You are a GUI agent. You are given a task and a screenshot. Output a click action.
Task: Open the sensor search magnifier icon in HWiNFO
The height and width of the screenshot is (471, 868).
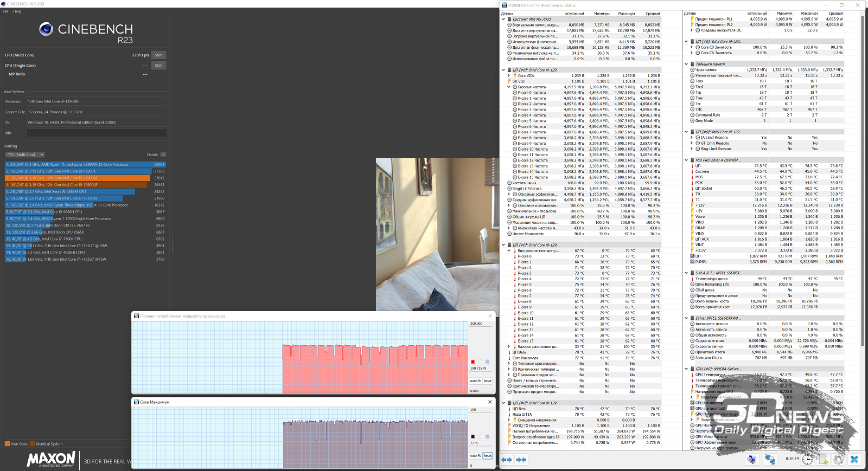coord(751,460)
